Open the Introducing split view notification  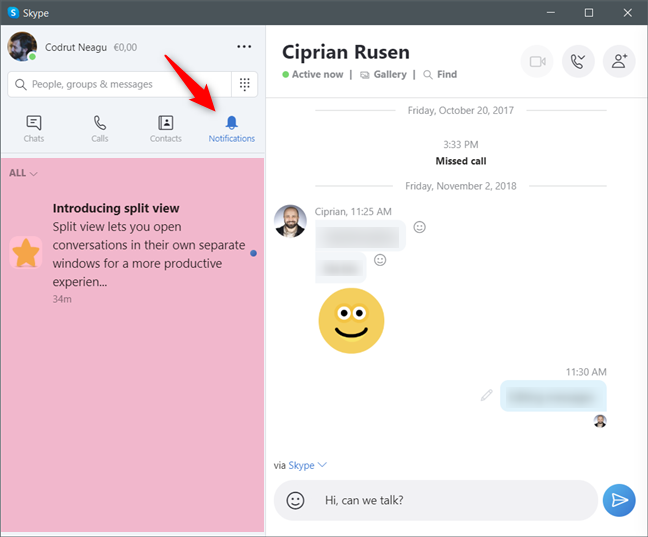[133, 253]
